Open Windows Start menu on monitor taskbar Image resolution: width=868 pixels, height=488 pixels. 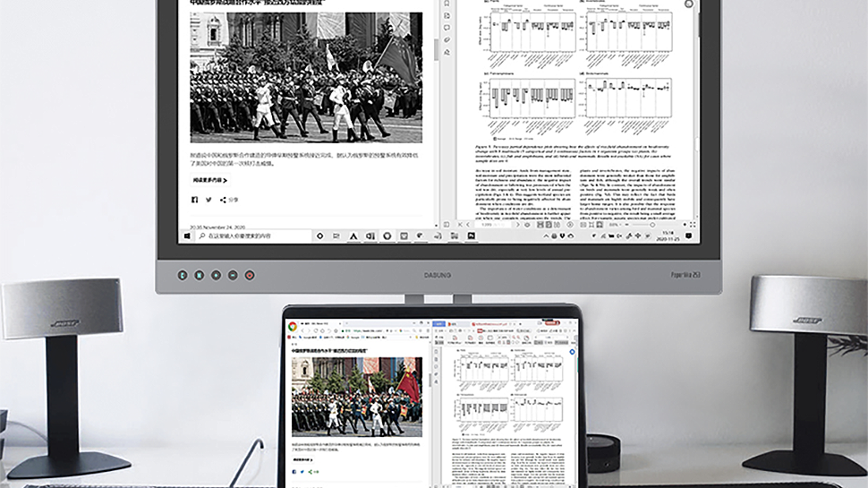[187, 236]
